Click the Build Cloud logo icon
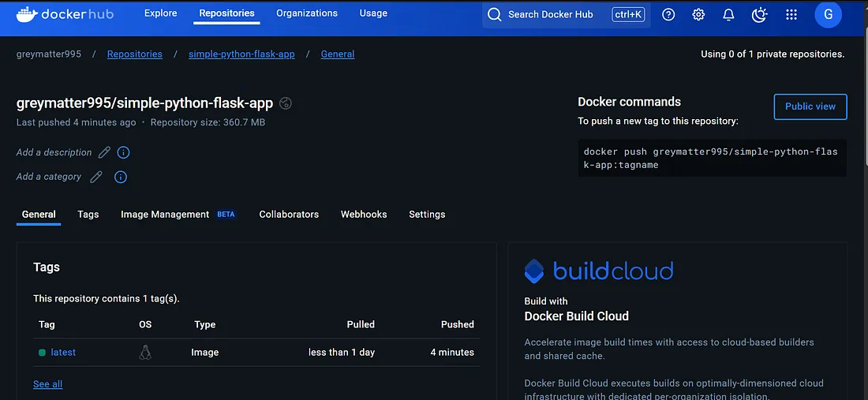Image resolution: width=868 pixels, height=400 pixels. coord(535,271)
